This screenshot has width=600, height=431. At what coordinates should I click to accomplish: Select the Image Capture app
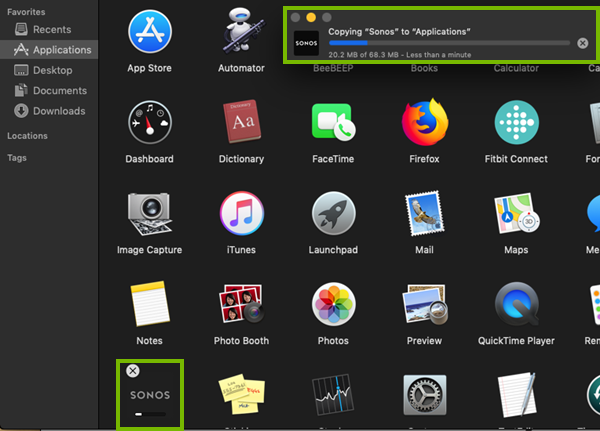(150, 214)
